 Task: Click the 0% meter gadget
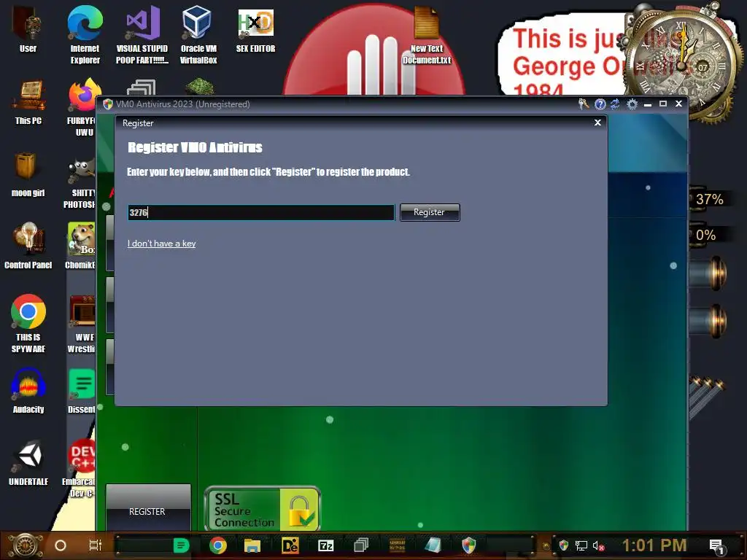(x=706, y=236)
